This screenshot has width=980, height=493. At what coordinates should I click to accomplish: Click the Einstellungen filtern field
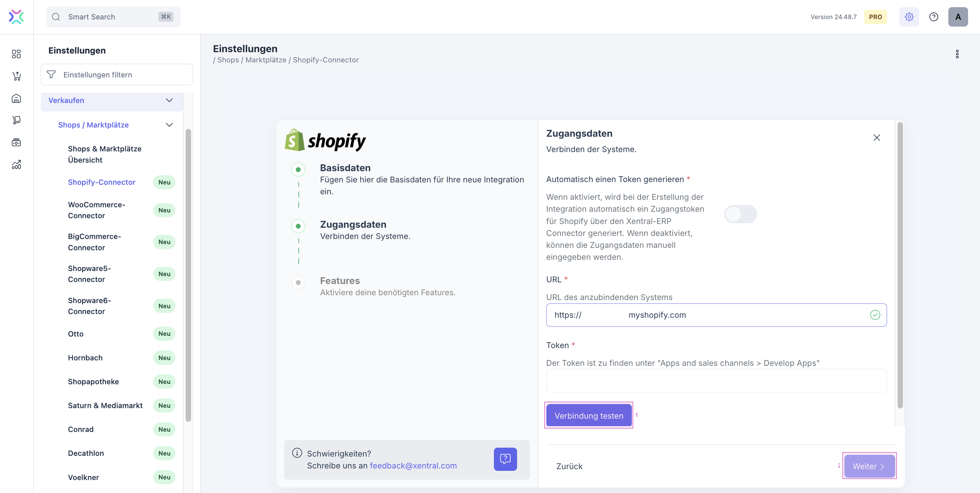tap(117, 75)
